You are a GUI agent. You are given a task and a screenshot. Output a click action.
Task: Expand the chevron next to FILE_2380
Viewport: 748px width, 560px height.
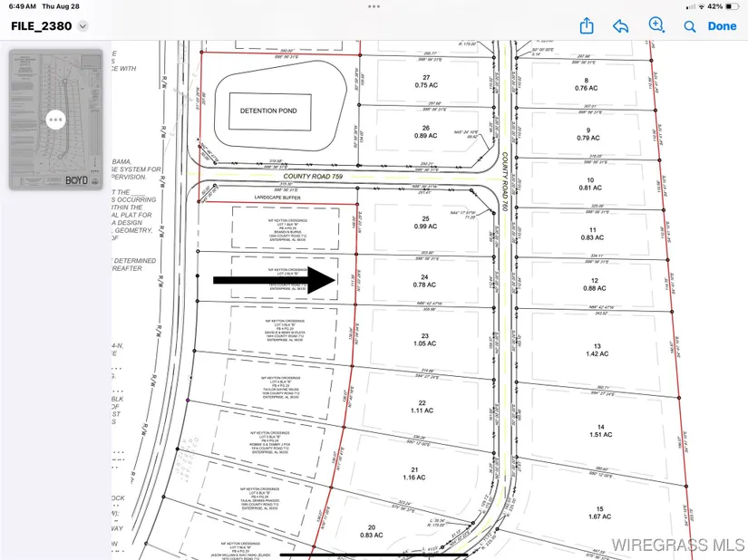83,26
